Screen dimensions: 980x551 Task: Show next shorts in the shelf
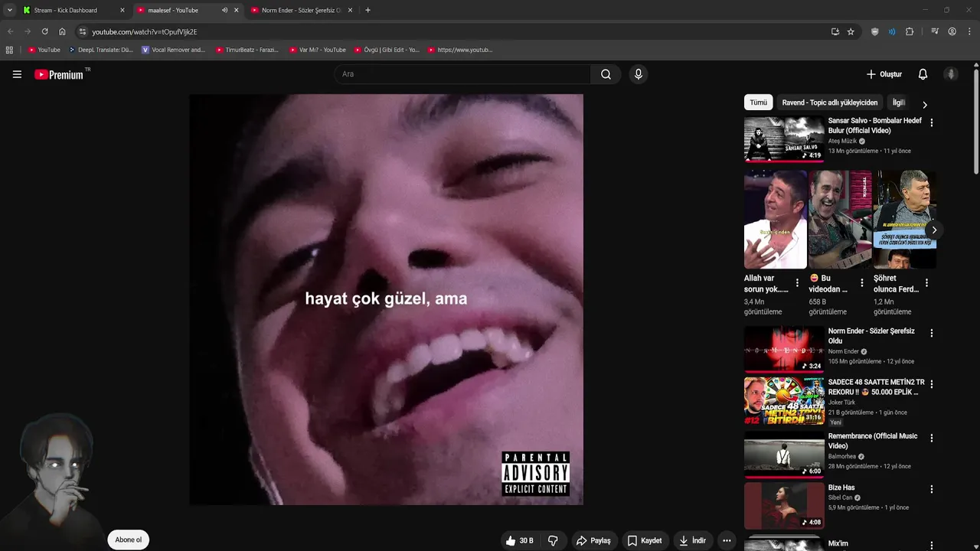click(933, 230)
